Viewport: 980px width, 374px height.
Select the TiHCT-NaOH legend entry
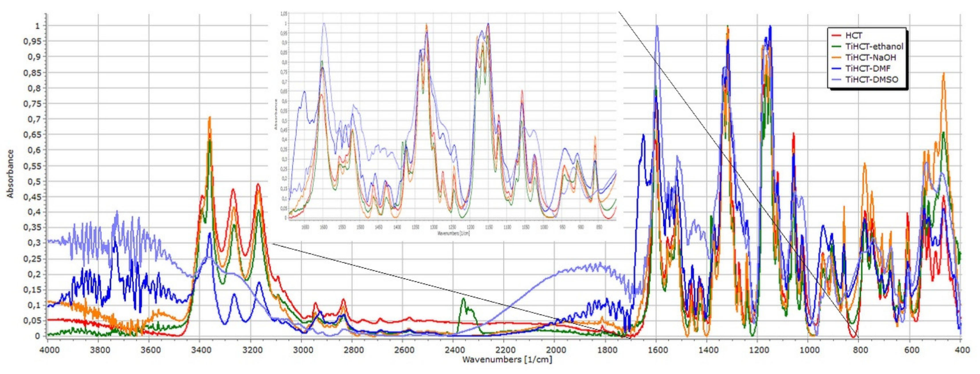(x=864, y=57)
